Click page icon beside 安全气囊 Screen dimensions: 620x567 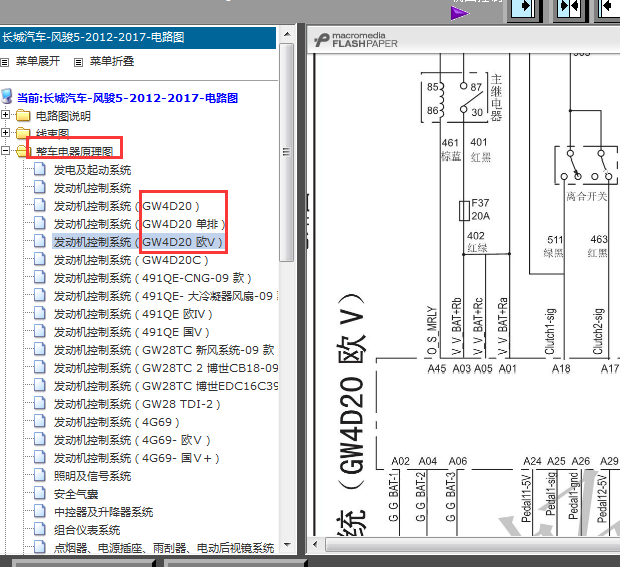(x=40, y=493)
